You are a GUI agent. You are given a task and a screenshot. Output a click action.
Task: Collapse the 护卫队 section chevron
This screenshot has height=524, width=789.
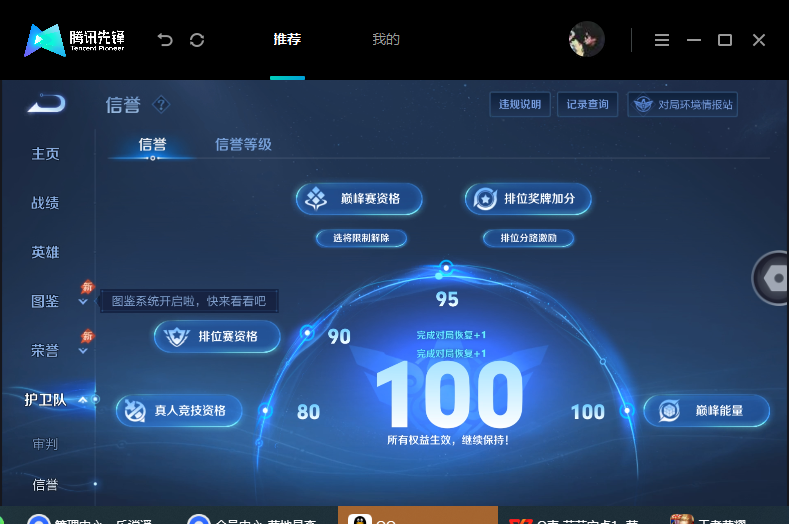(x=83, y=400)
